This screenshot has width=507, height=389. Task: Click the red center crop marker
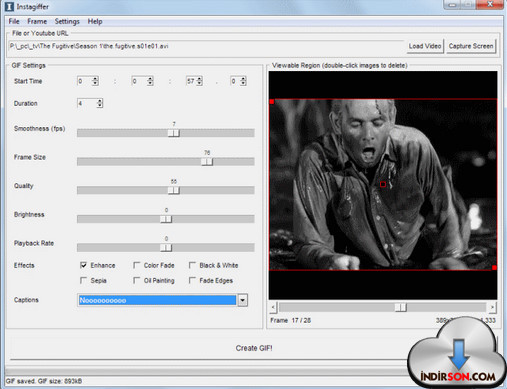[x=383, y=184]
